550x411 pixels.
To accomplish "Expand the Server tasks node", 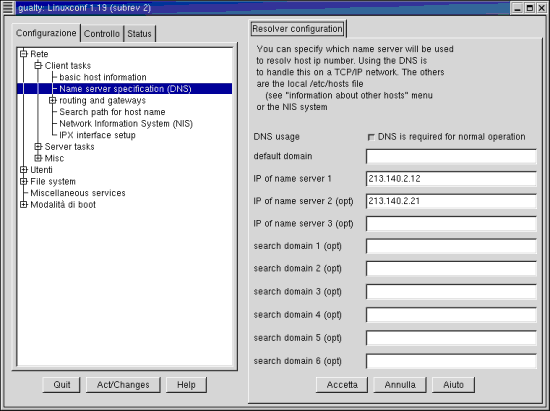I will pos(38,147).
